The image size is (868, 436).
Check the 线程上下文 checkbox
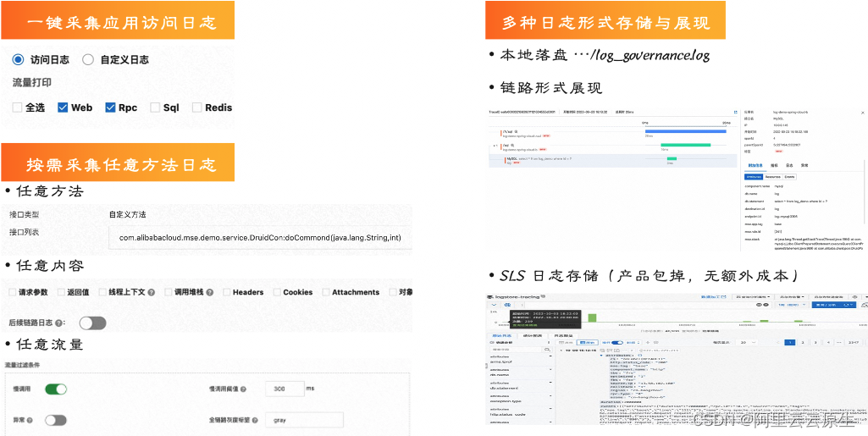(102, 292)
